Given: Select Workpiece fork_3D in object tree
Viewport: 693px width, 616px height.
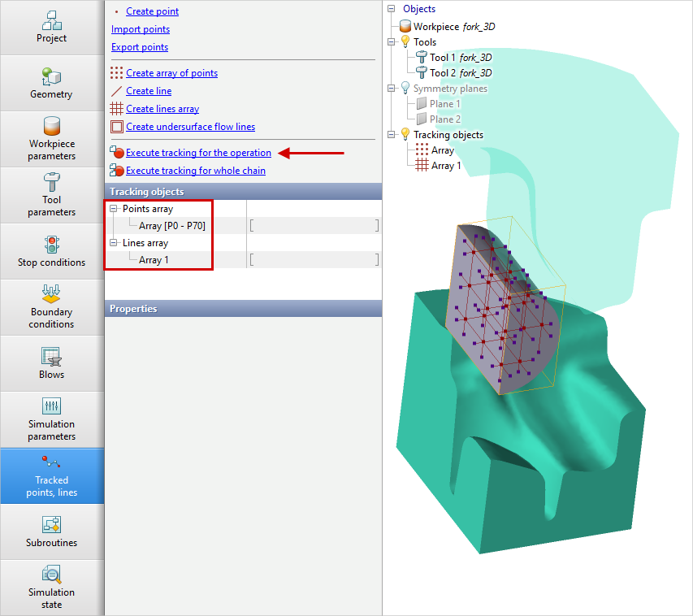Looking at the screenshot, I should click(x=453, y=27).
